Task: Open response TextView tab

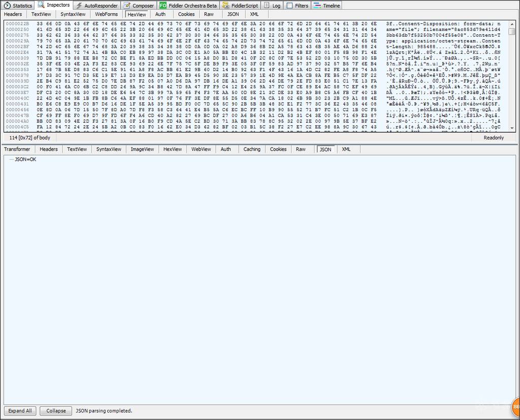Action: click(x=77, y=149)
